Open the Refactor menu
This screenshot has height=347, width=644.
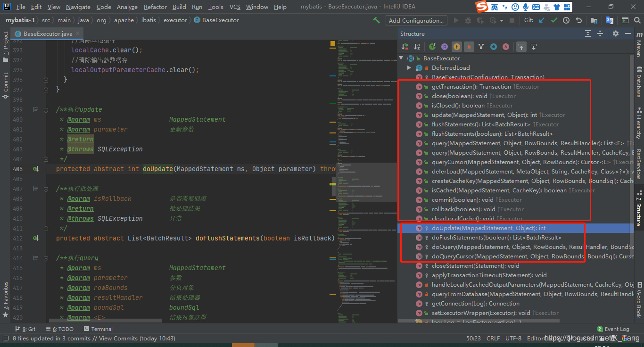155,7
